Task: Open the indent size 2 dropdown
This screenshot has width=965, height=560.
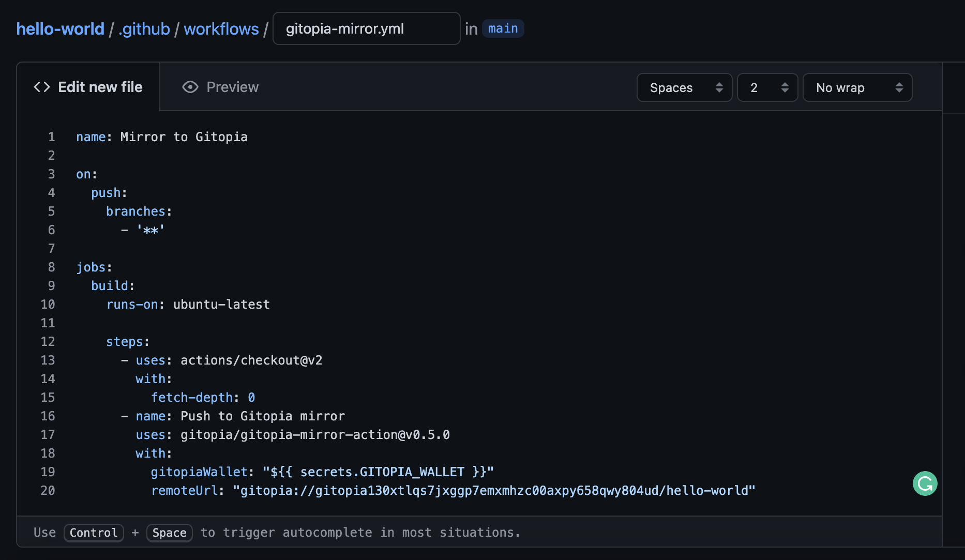Action: click(767, 87)
